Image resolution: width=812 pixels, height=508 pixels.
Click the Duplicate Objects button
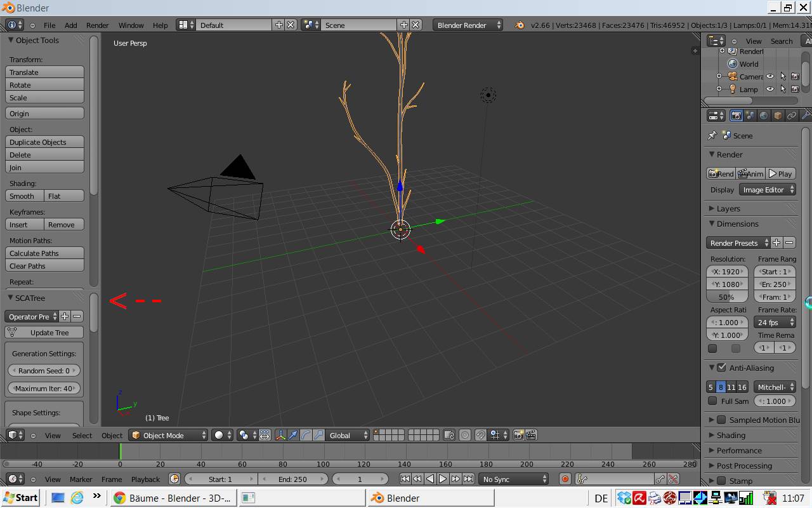(x=44, y=142)
